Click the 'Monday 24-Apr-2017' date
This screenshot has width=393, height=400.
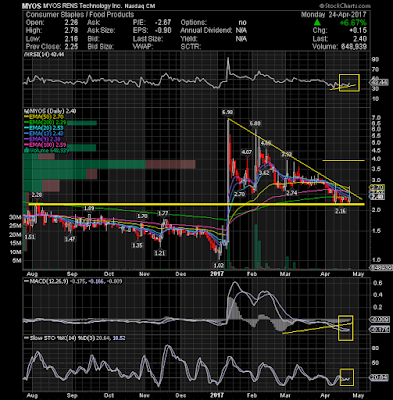click(334, 15)
